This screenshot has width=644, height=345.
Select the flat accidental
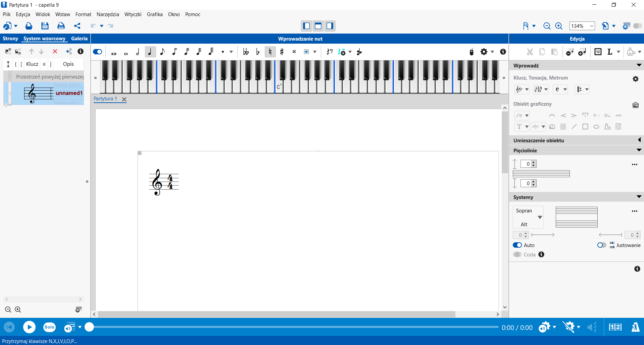coord(258,52)
